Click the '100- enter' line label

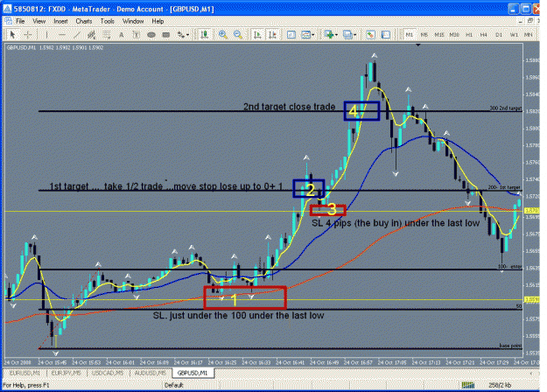509,267
